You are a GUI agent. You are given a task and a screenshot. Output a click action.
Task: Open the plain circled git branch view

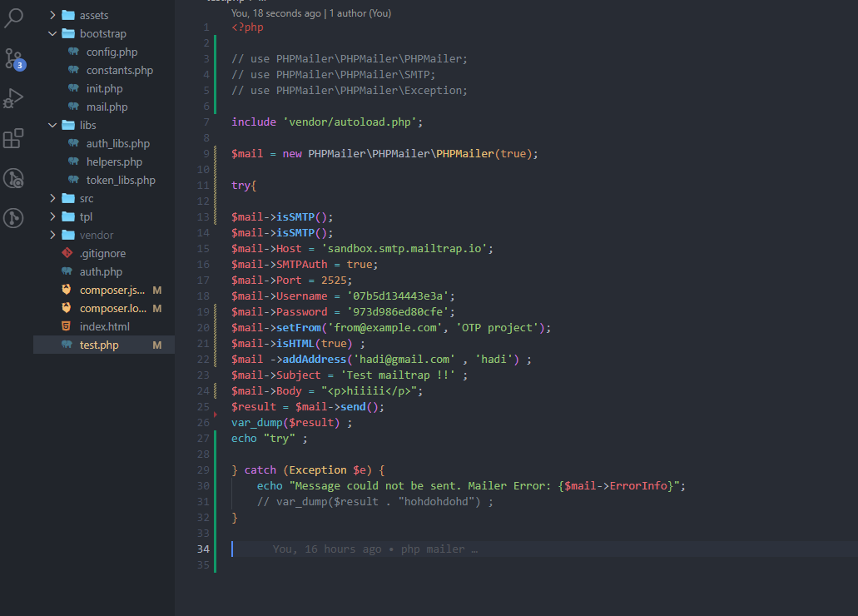[13, 218]
